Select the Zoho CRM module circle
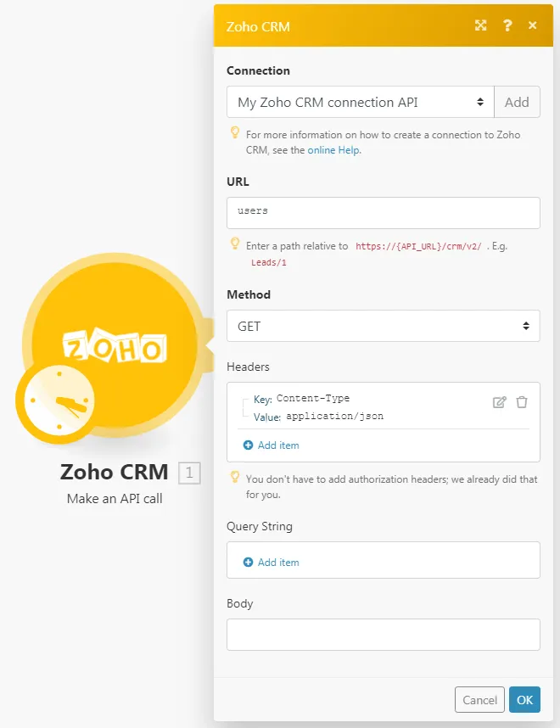The image size is (560, 728). [115, 345]
